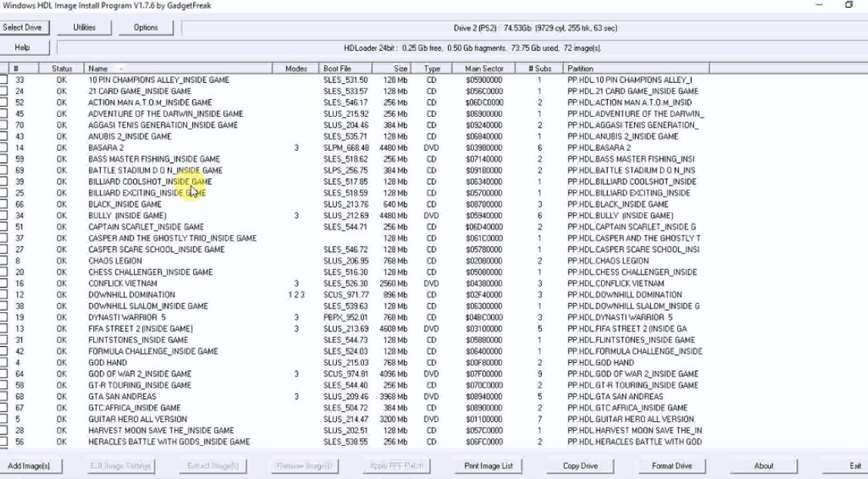The width and height of the screenshot is (868, 479).
Task: Sort by the Modes column header
Action: (295, 68)
